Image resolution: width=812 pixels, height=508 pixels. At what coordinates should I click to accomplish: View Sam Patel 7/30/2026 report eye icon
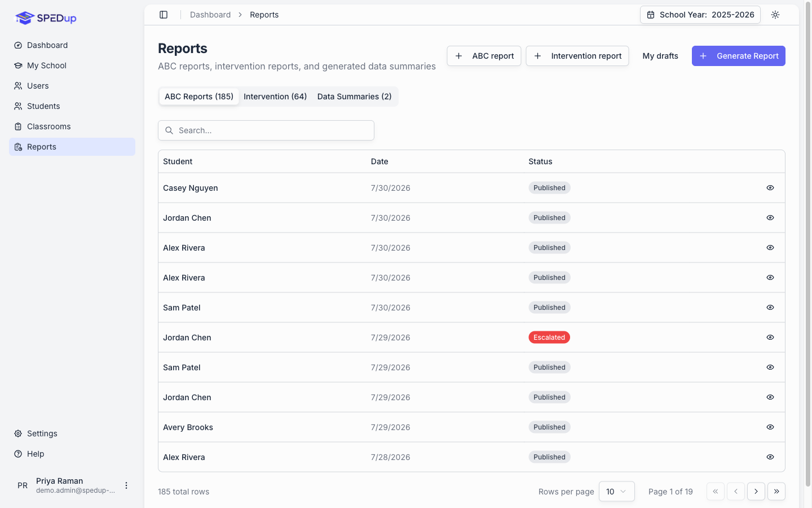pyautogui.click(x=770, y=308)
